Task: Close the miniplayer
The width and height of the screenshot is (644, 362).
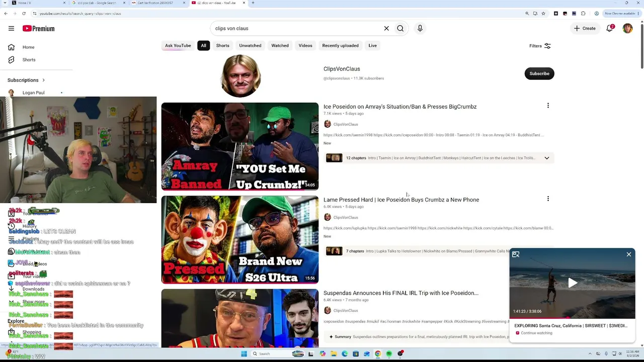Action: coord(629,254)
